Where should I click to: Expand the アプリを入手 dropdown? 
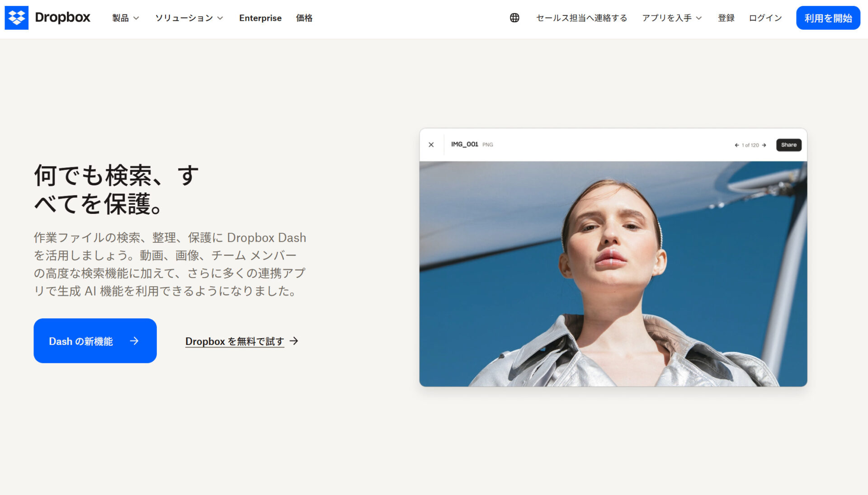click(x=671, y=18)
